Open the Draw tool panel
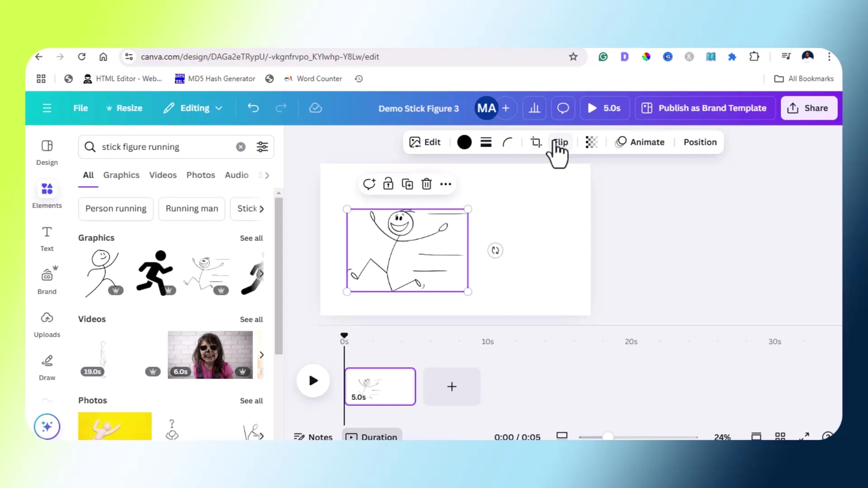868x488 pixels. tap(47, 368)
